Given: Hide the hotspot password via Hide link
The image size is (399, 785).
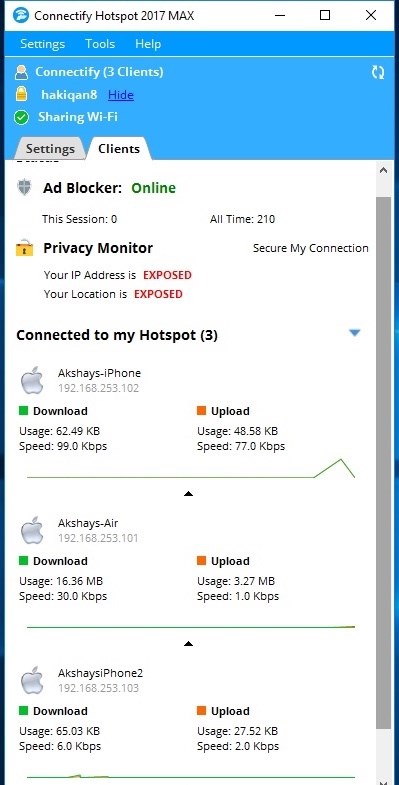Looking at the screenshot, I should [x=121, y=95].
